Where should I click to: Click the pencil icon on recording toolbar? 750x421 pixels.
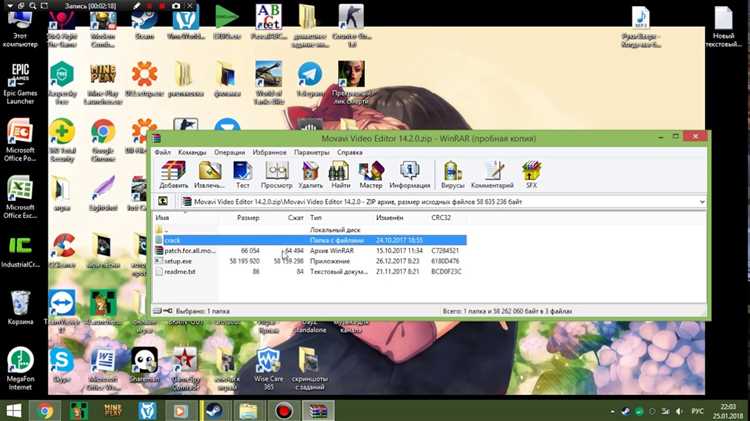[137, 6]
